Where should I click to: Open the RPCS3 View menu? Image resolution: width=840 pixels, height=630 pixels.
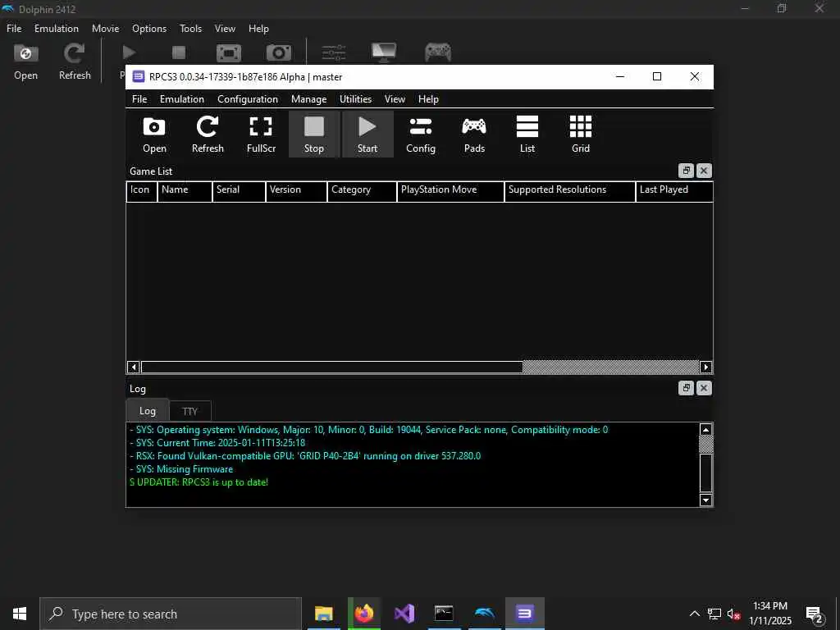395,99
